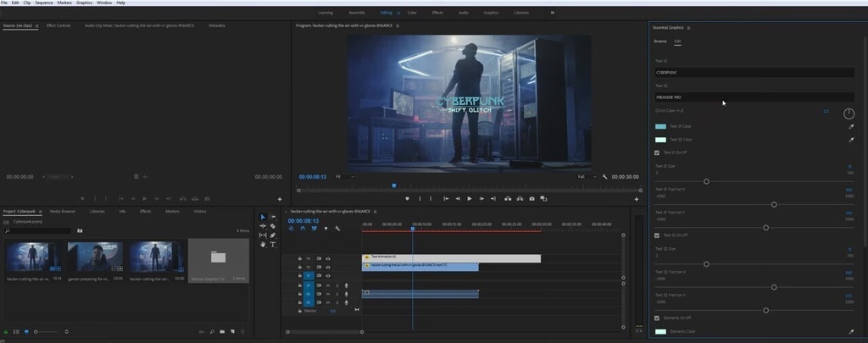The image size is (868, 343).
Task: Select the Pen tool
Action: tap(272, 235)
